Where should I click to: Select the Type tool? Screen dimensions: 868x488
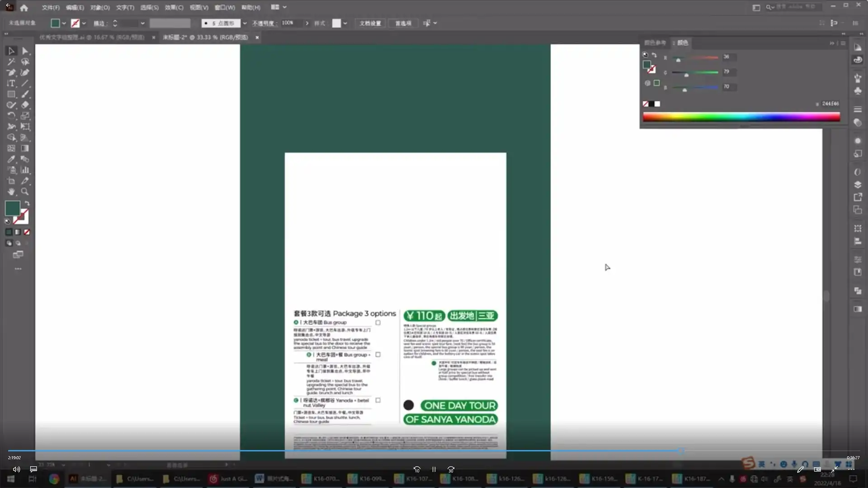(11, 84)
